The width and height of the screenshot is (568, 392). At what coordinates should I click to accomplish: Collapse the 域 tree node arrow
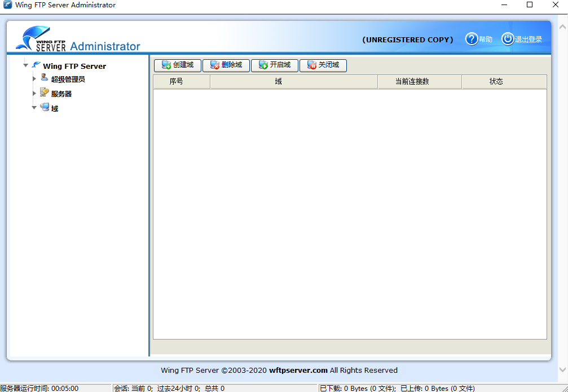point(34,108)
